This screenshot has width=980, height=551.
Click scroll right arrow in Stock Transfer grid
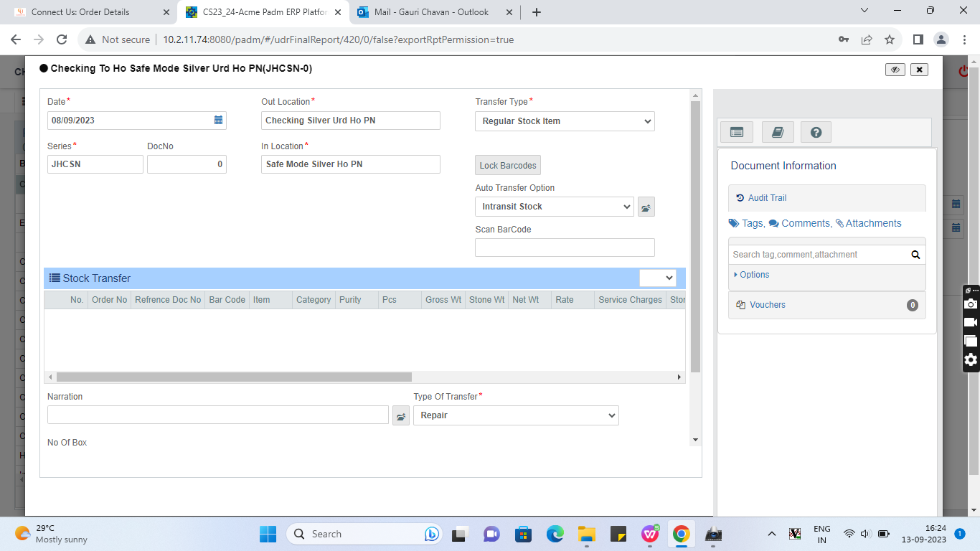pos(679,377)
